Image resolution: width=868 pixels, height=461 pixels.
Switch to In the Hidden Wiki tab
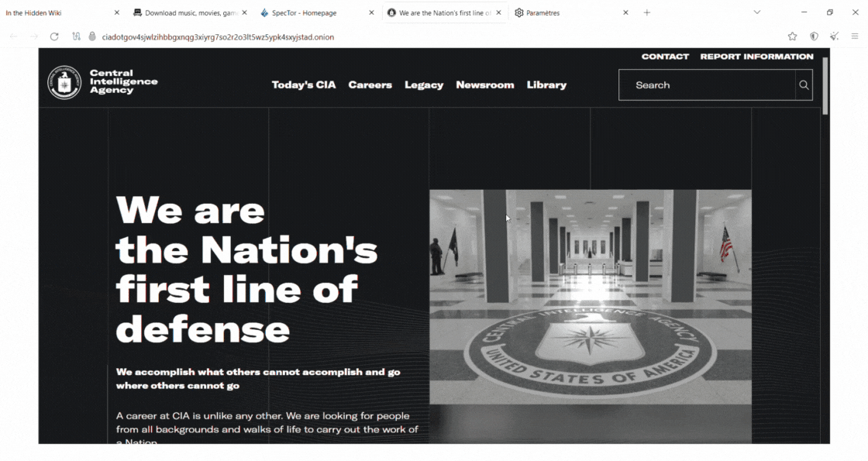pyautogui.click(x=64, y=12)
